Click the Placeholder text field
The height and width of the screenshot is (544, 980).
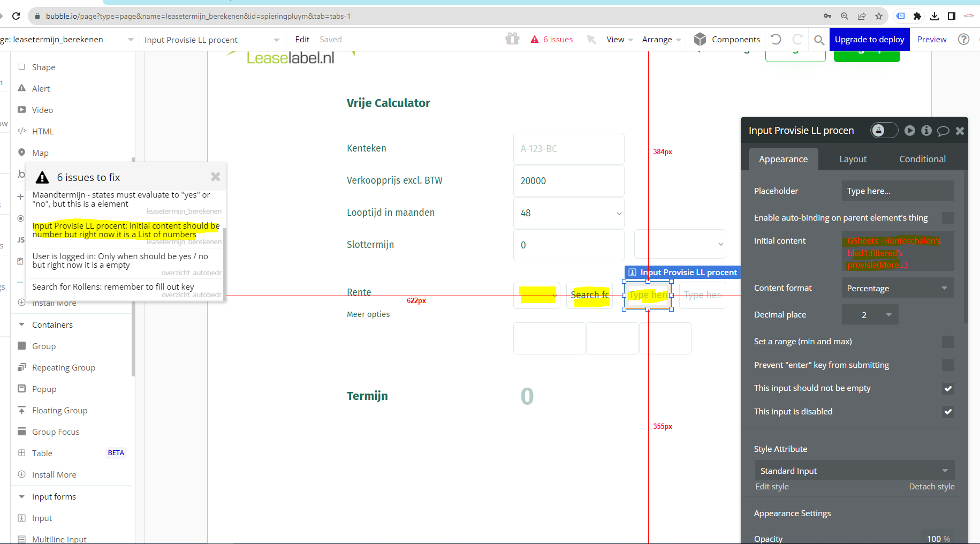click(x=898, y=191)
